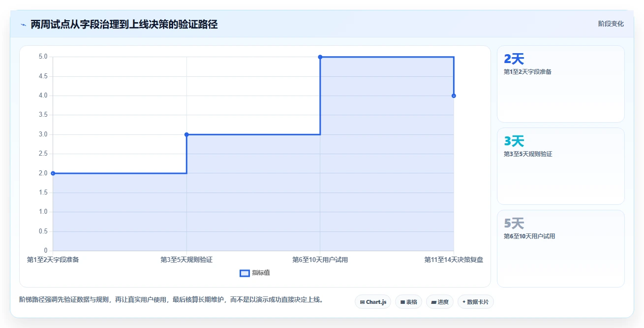Click the 进度 chip
Viewport: 644px width, 328px height.
[x=440, y=302]
